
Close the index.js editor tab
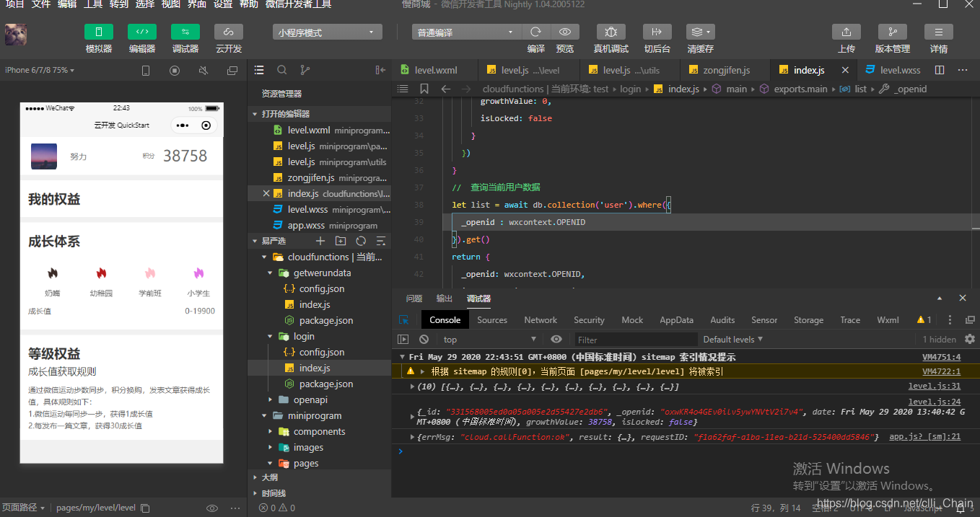844,71
